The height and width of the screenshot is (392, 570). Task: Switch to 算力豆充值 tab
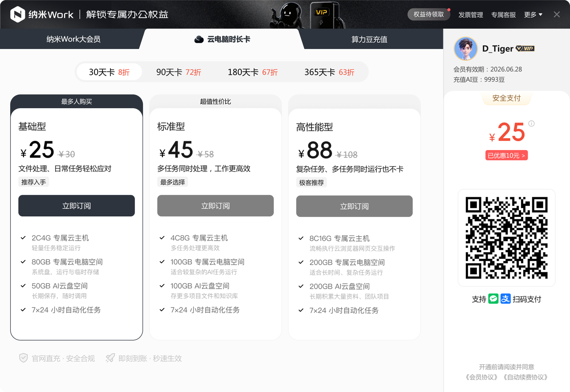pyautogui.click(x=369, y=39)
